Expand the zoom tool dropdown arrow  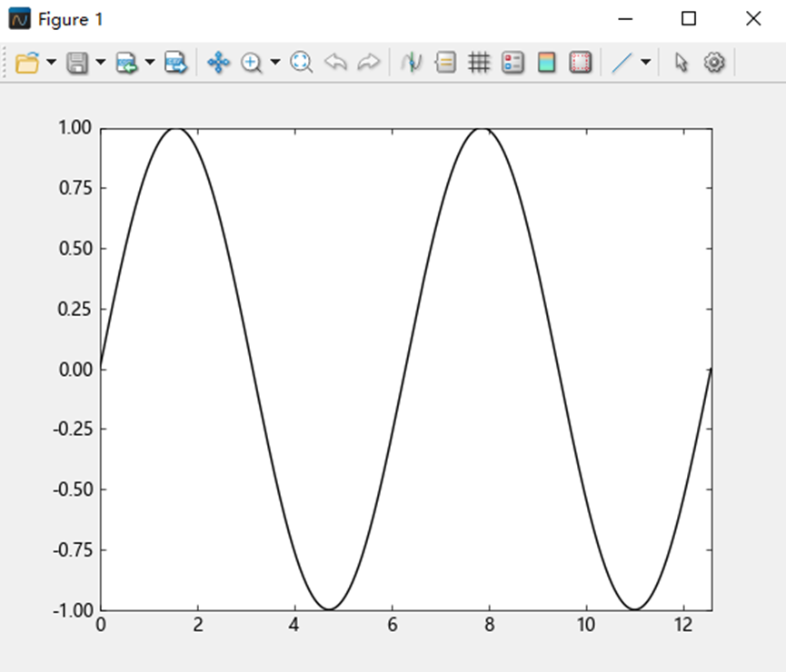(x=275, y=62)
